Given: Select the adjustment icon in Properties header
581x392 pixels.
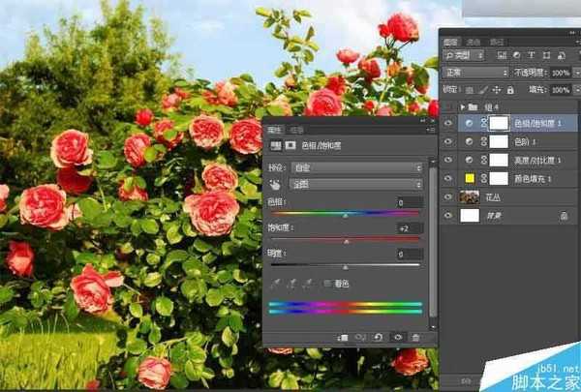Looking at the screenshot, I should coord(275,145).
